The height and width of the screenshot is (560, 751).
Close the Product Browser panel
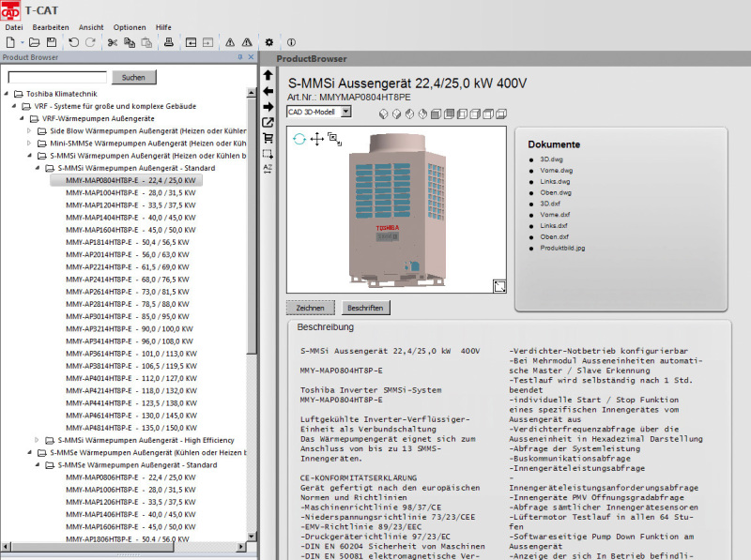251,57
